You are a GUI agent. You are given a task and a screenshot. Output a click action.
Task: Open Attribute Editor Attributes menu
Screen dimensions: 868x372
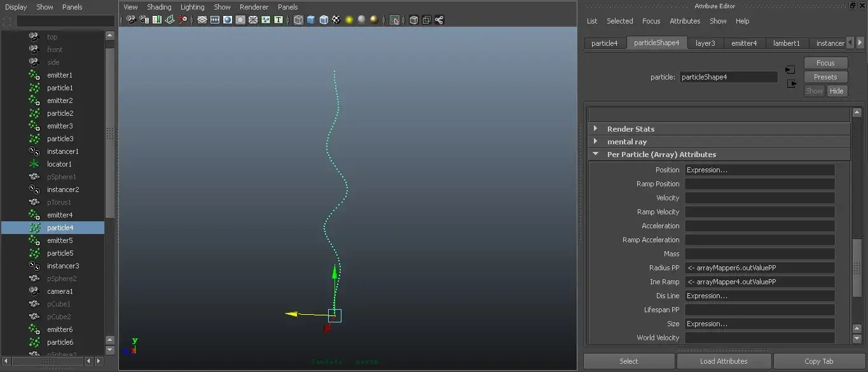pos(685,21)
